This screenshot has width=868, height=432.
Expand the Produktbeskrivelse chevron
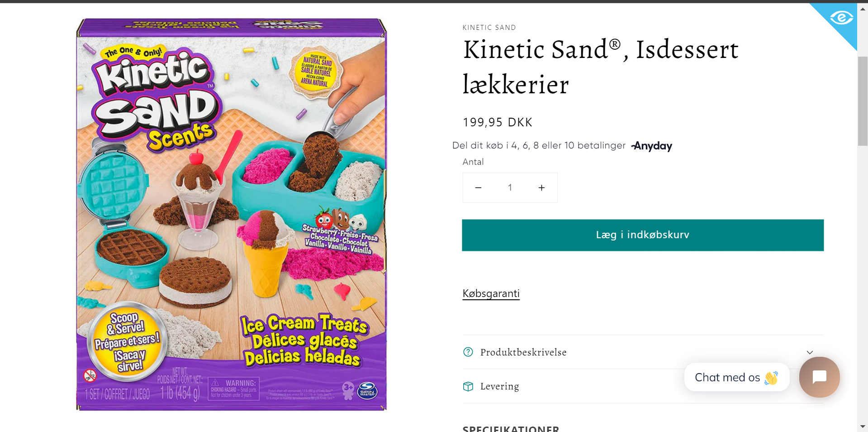click(x=810, y=352)
